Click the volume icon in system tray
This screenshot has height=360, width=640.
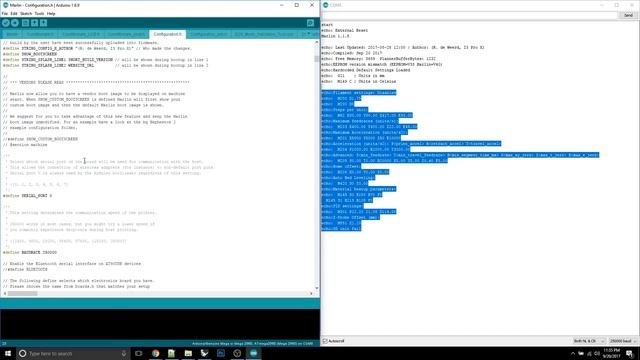click(597, 353)
